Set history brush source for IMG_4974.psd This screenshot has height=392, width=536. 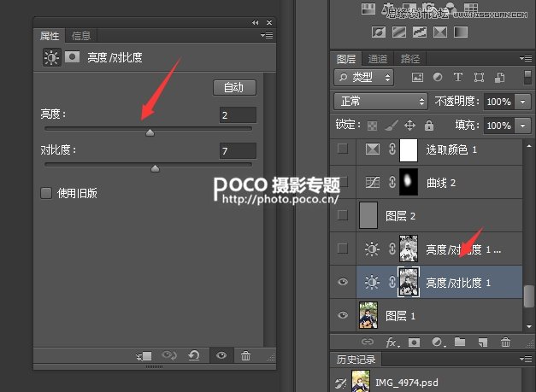pyautogui.click(x=341, y=382)
